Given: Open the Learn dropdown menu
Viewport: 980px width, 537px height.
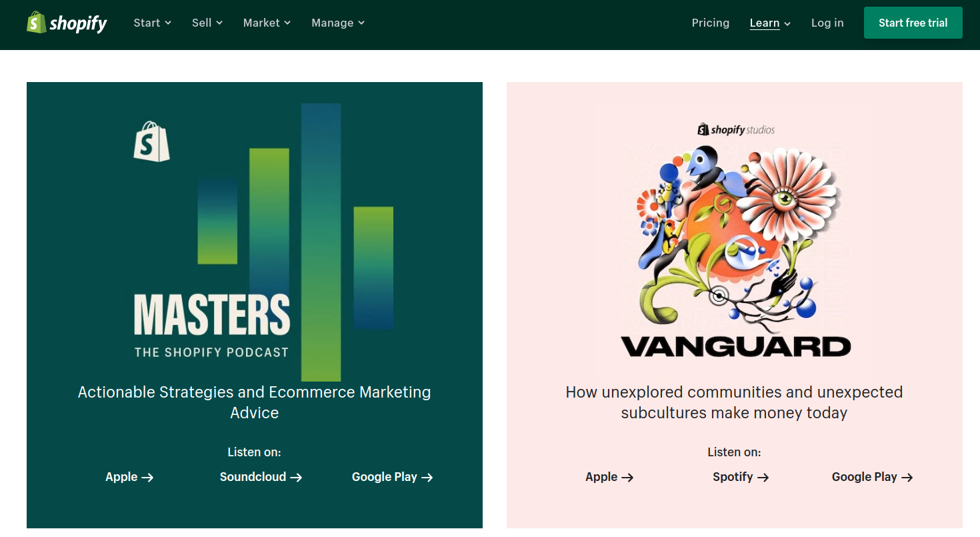Looking at the screenshot, I should click(x=770, y=23).
